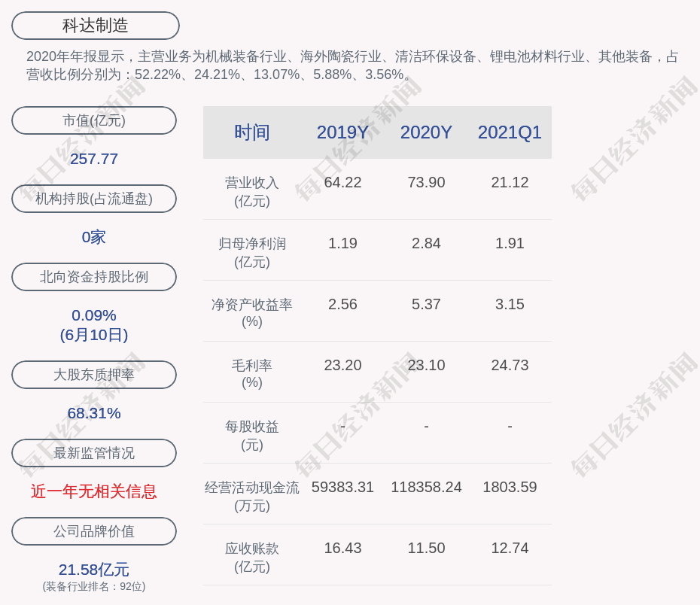Viewport: 700px width, 605px height.
Task: Click the 大股东质押率 label pill
Action: tap(94, 375)
